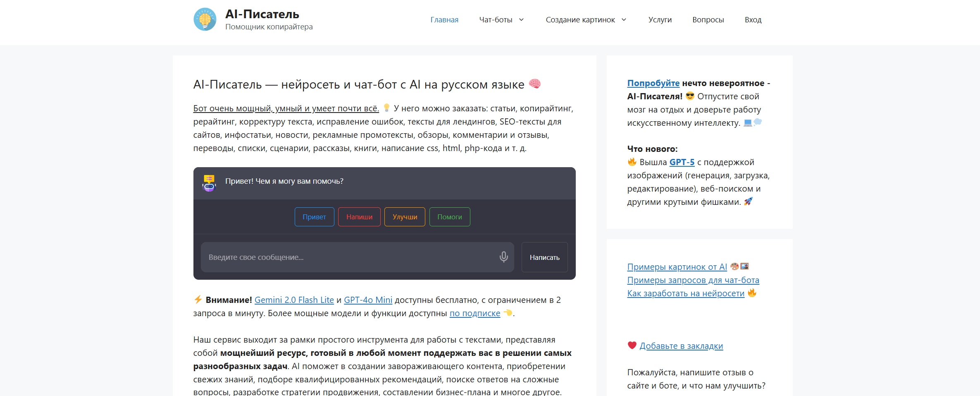Click the microphone voice input icon
This screenshot has width=980, height=396.
(503, 257)
